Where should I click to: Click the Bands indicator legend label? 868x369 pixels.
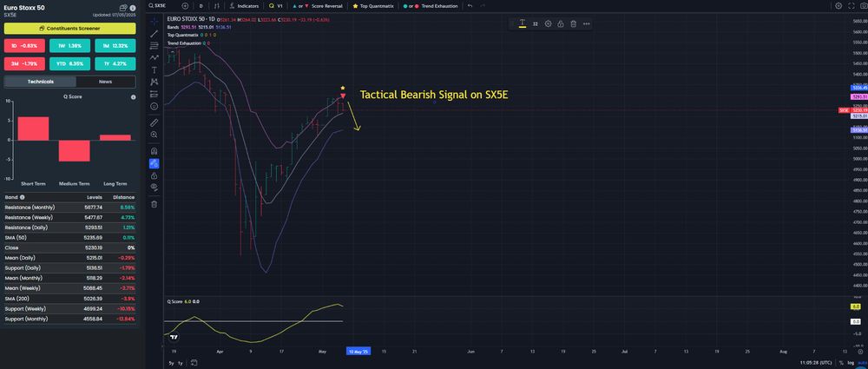174,27
